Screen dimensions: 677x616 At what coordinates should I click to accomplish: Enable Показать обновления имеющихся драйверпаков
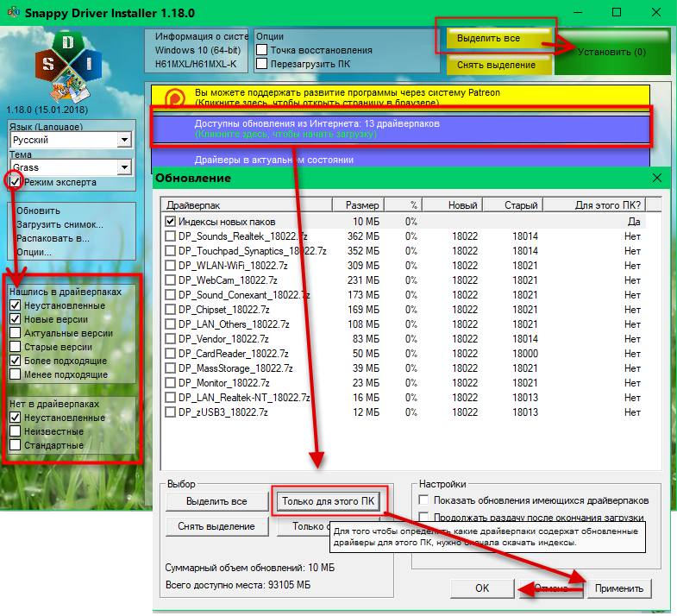click(424, 500)
